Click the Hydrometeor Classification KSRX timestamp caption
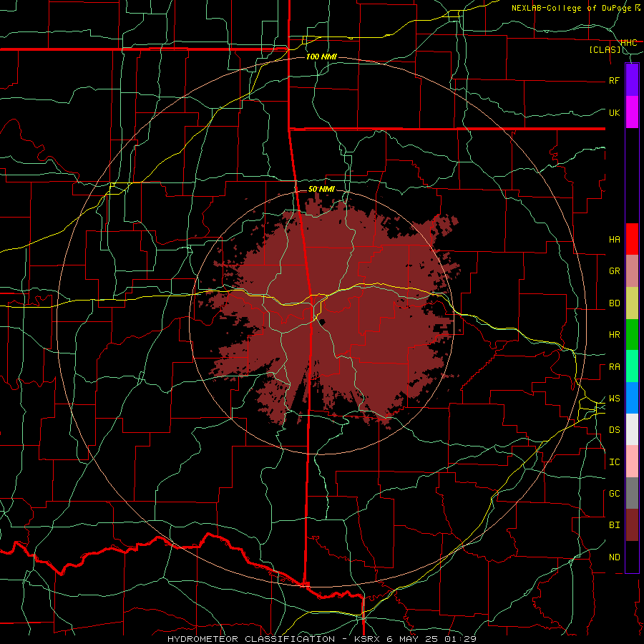 pyautogui.click(x=321, y=639)
